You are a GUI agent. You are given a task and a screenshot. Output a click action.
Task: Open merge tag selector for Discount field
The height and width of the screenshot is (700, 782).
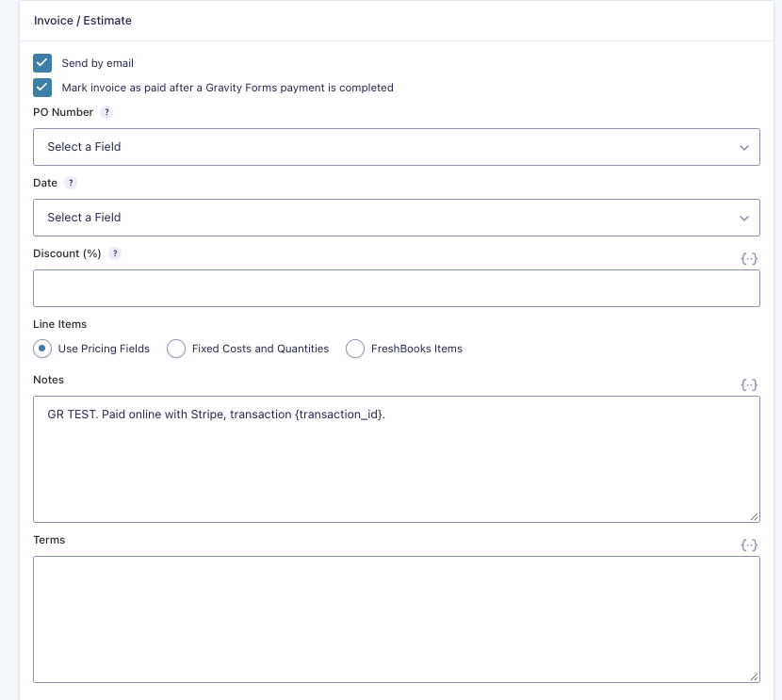pyautogui.click(x=749, y=258)
